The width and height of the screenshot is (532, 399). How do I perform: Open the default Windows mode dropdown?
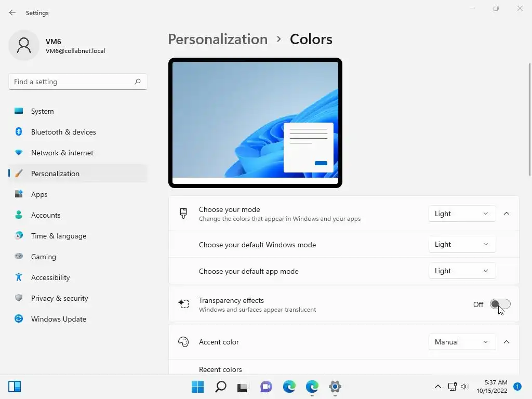point(462,244)
